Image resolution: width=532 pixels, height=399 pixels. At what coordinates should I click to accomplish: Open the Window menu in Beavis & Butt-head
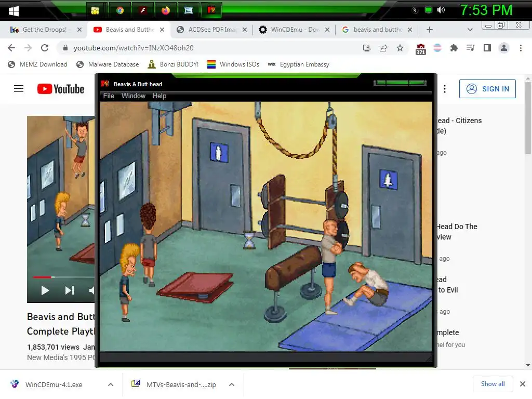(x=134, y=96)
